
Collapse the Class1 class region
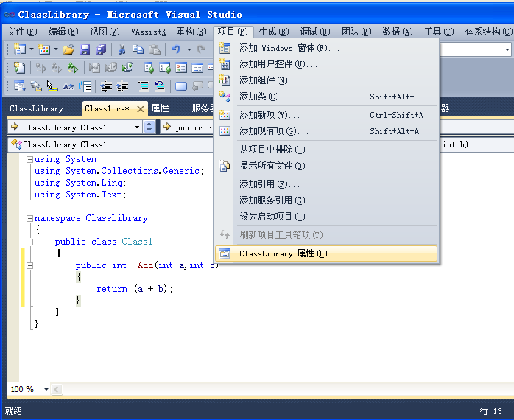[30, 242]
